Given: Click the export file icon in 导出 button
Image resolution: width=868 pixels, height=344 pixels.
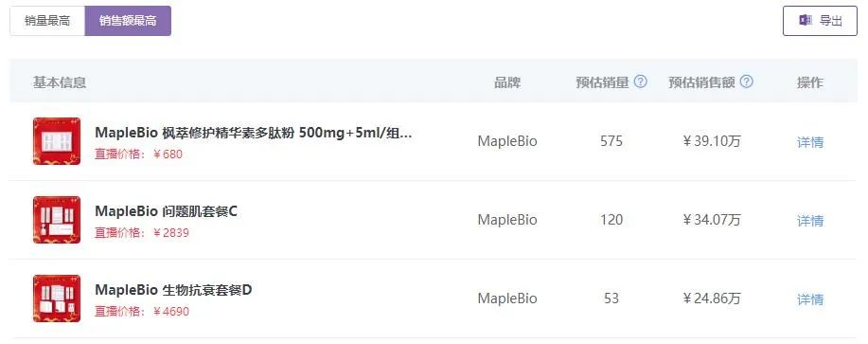Looking at the screenshot, I should point(806,21).
